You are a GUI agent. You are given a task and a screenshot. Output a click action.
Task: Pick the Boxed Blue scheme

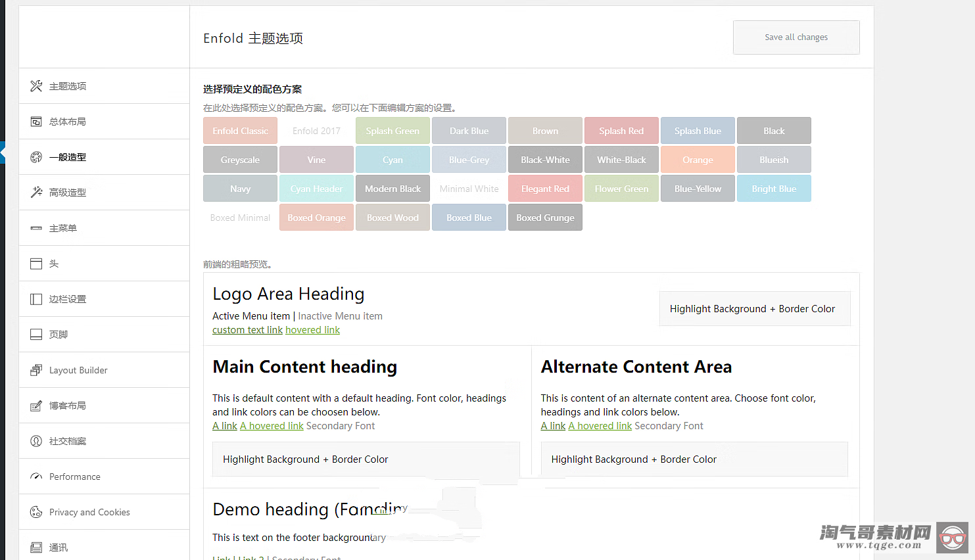(x=469, y=218)
